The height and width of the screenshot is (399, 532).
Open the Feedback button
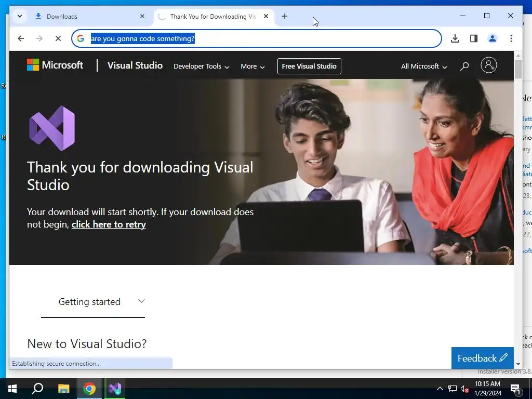tap(483, 358)
